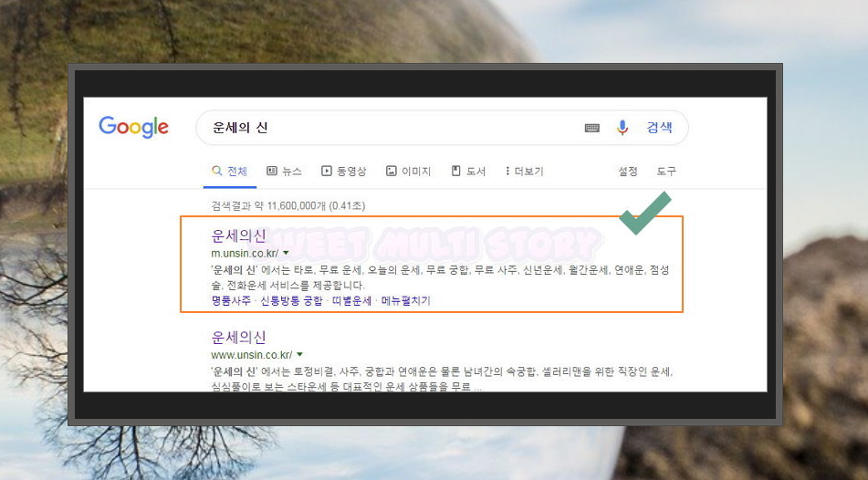Open the 신통방통 궁합 sitelink
The image size is (868, 480).
tap(291, 300)
